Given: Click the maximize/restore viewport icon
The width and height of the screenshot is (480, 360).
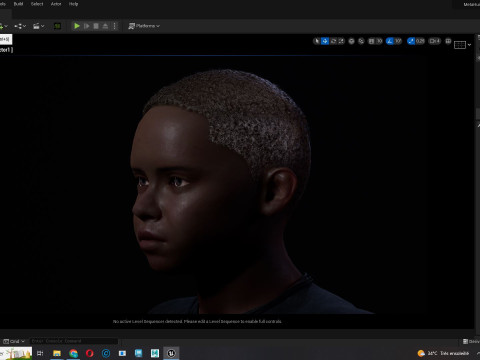Looking at the screenshot, I should pyautogui.click(x=448, y=41).
